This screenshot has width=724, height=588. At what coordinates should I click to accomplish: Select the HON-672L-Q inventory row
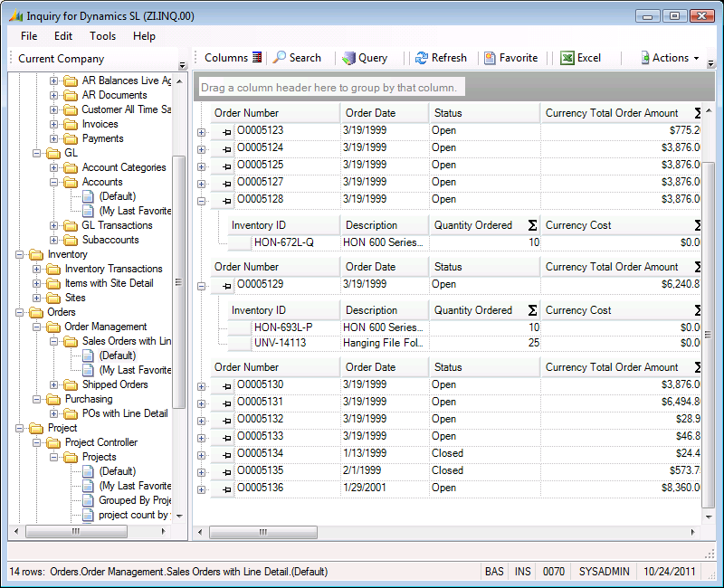point(283,242)
